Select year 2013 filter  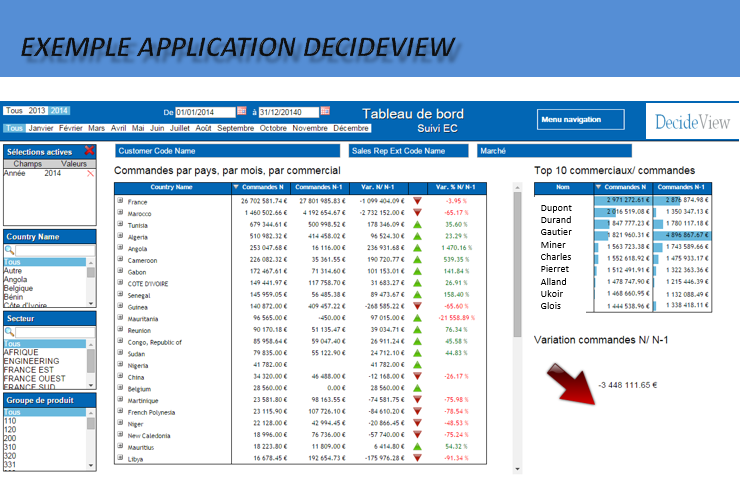click(38, 110)
